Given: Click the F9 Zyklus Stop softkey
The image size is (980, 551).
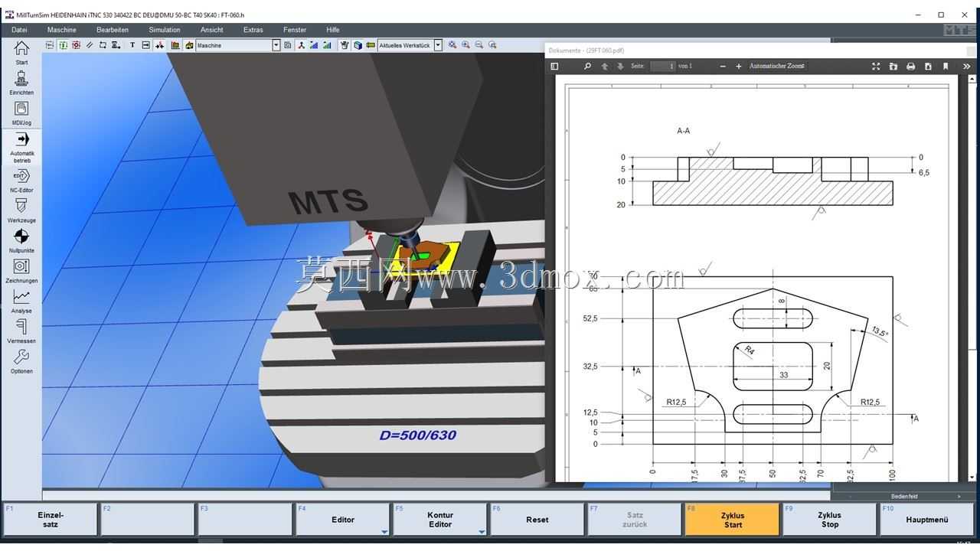Looking at the screenshot, I should pyautogui.click(x=830, y=520).
